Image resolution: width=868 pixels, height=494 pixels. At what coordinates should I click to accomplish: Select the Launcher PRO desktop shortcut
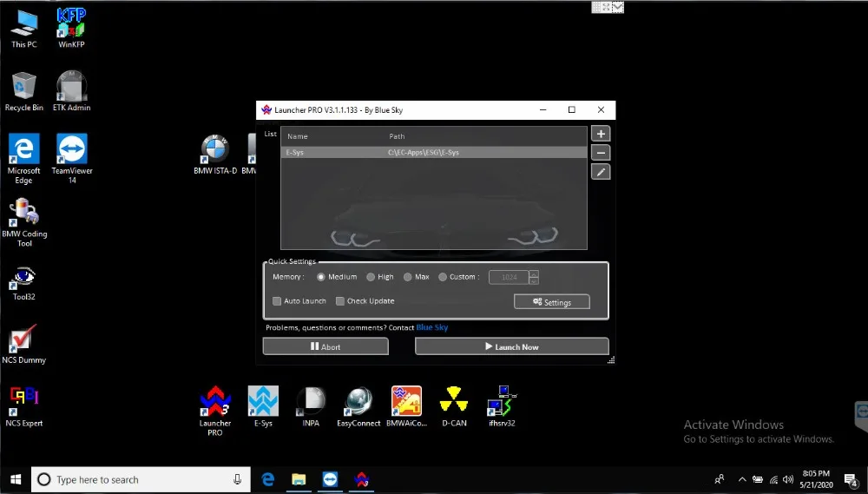click(214, 411)
